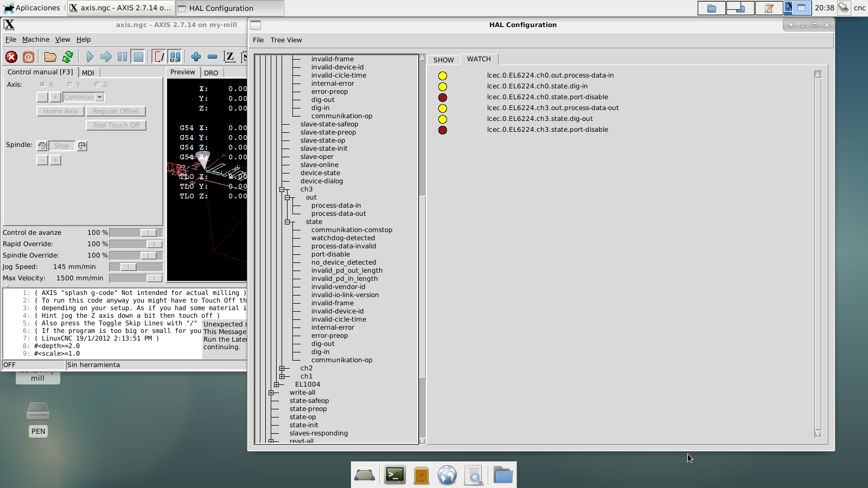Step the program with the arrow icon
Viewport: 868px width, 488px height.
pyautogui.click(x=106, y=57)
